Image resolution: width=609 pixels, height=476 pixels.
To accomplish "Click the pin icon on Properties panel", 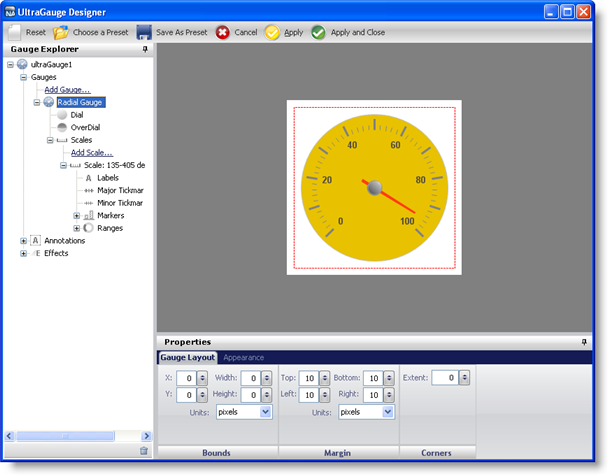I will (x=584, y=342).
